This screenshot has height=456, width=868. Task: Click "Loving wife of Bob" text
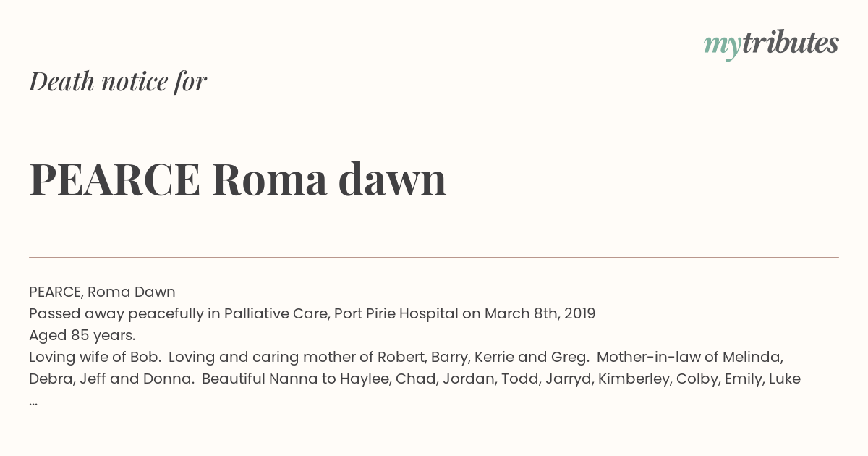pos(93,357)
